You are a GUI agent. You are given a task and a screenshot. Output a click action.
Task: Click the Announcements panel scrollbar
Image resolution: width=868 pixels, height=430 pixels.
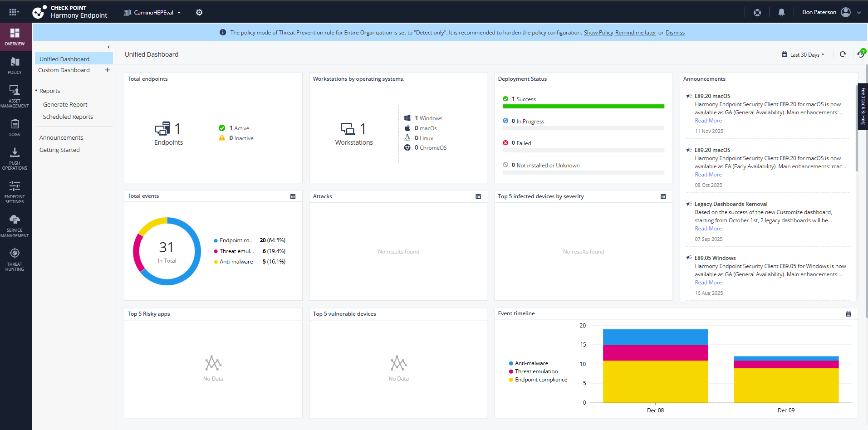point(857,129)
